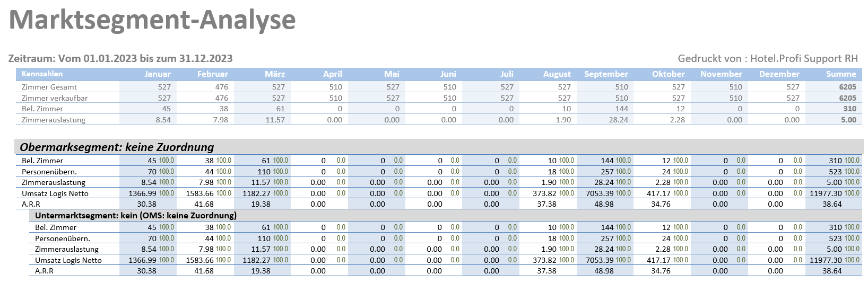Click the März column header
The image size is (868, 283).
click(275, 74)
